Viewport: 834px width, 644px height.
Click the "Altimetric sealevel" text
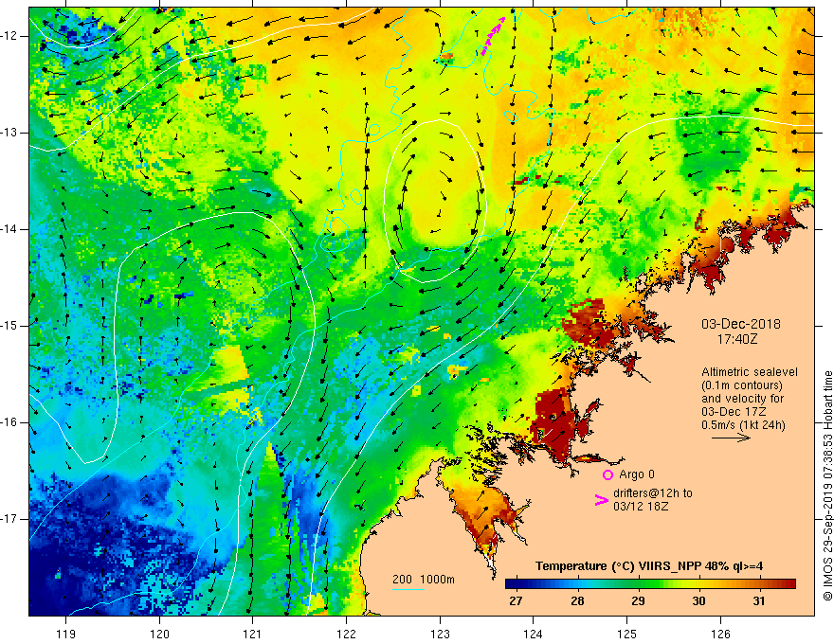750,372
